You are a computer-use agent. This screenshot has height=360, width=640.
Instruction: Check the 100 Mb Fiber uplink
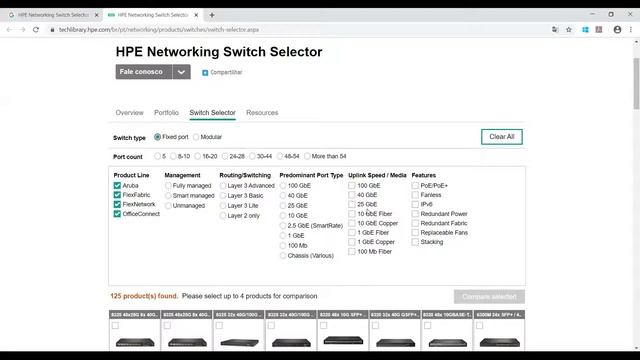point(352,252)
